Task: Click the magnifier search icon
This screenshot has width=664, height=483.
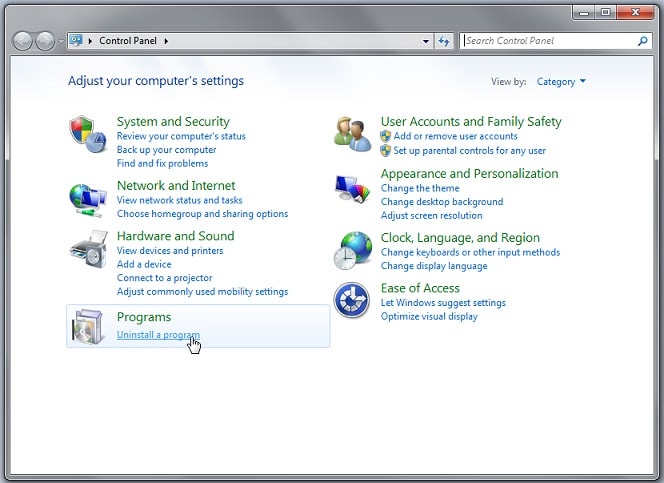Action: coord(642,41)
